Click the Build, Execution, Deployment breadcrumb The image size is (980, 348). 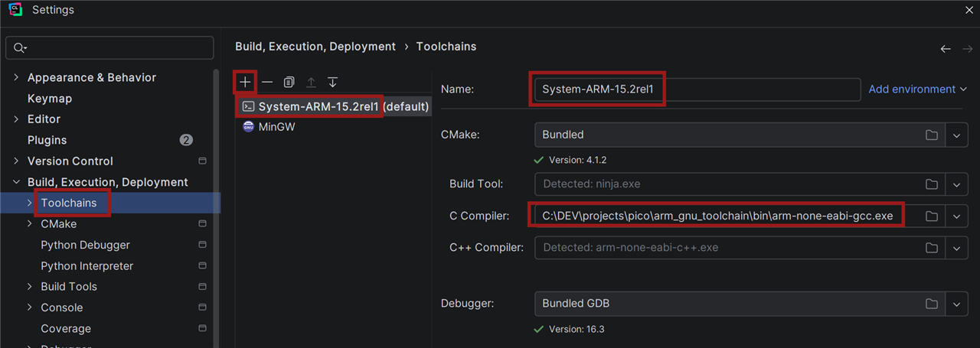coord(315,47)
